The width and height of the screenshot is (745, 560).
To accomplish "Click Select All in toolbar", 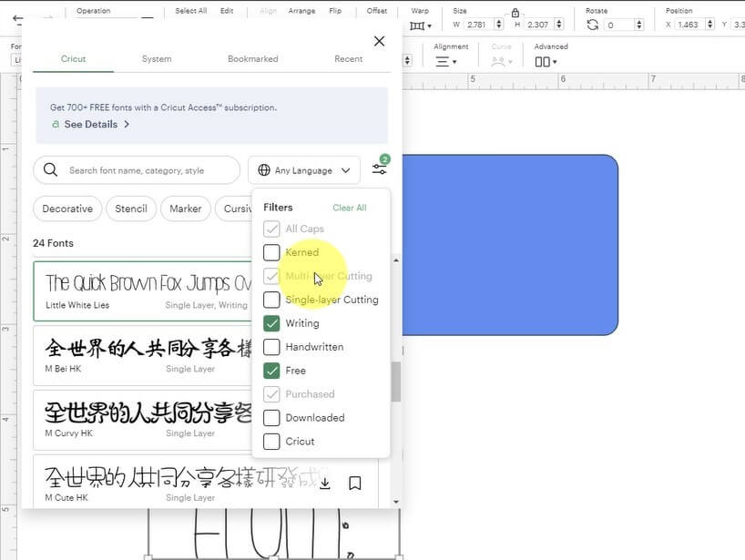I will tap(191, 11).
